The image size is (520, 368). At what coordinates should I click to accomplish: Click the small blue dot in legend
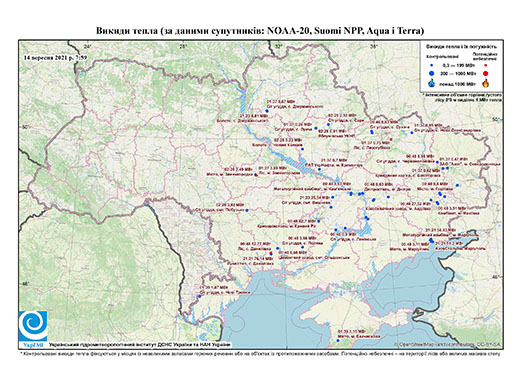tap(432, 65)
